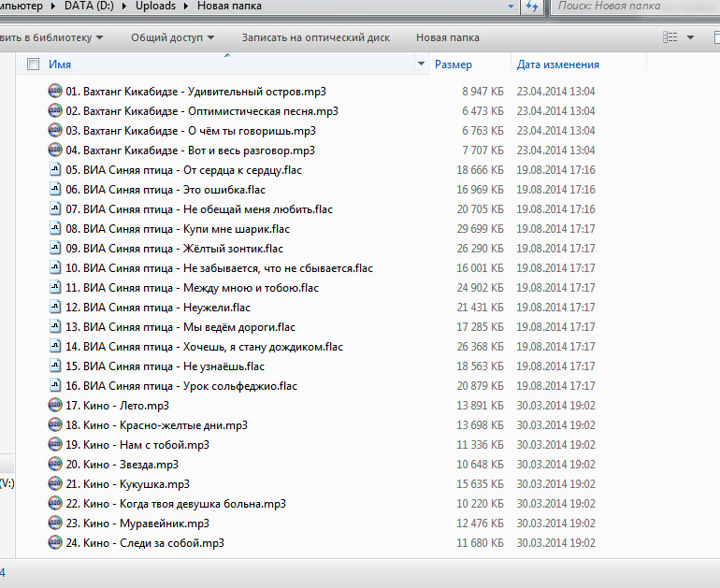Click the mp3 icon of Удивительный остров

point(55,92)
